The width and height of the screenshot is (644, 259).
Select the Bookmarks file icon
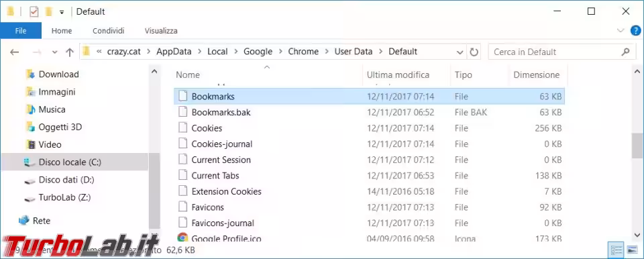click(182, 97)
